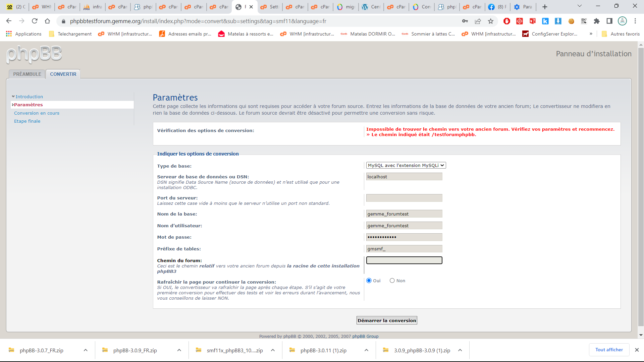Bookmark this page with star icon
The width and height of the screenshot is (644, 362).
click(x=491, y=21)
